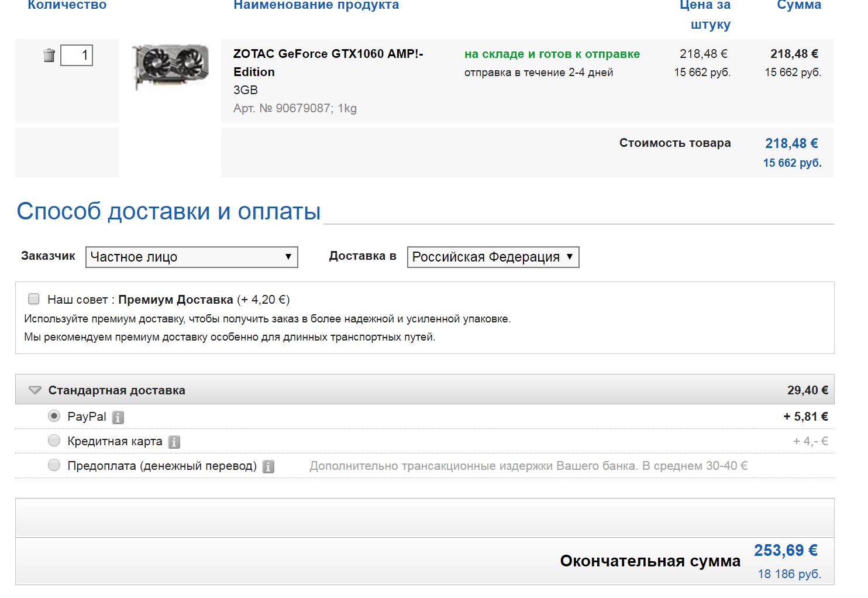The image size is (868, 598).
Task: Click the Способ доставки и оплаты heading
Action: point(168,211)
